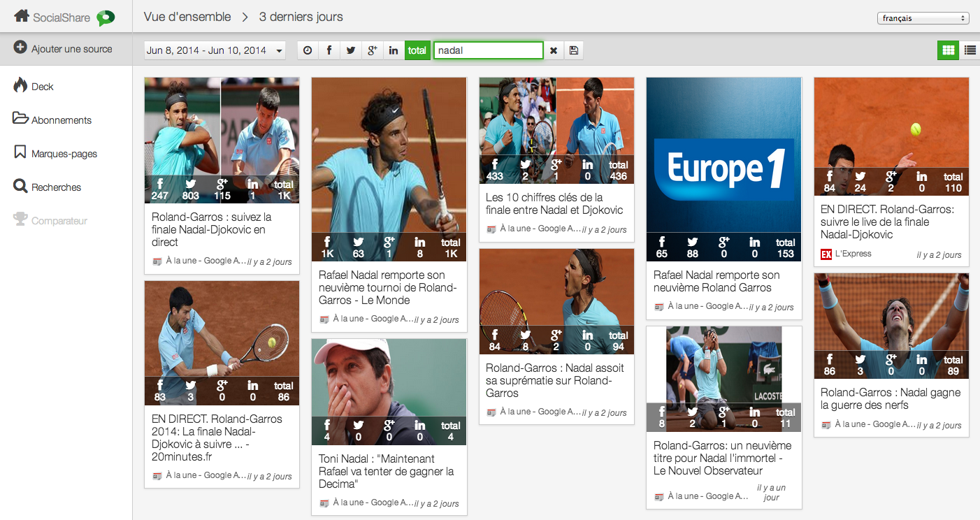
Task: Open article 'EN DIRECT. Roland-Garros: suivre le live'
Action: (x=887, y=222)
